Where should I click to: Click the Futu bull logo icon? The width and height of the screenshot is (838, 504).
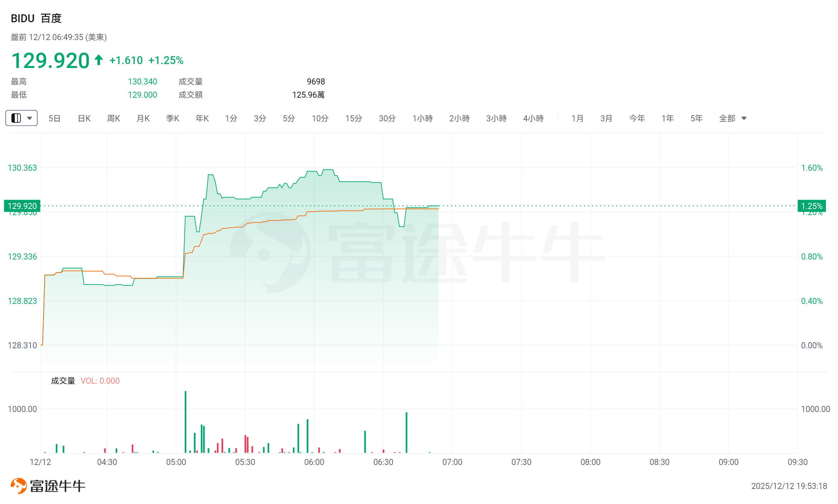(19, 486)
